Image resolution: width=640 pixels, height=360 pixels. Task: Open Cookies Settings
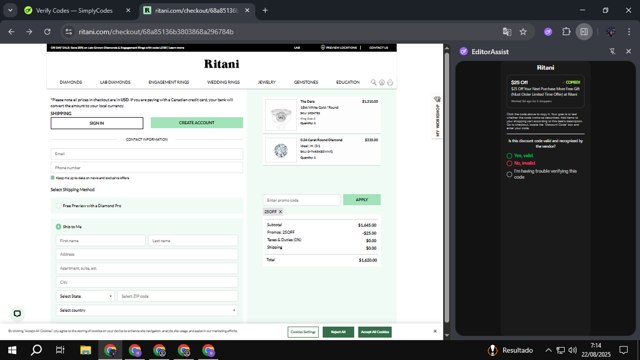303,332
